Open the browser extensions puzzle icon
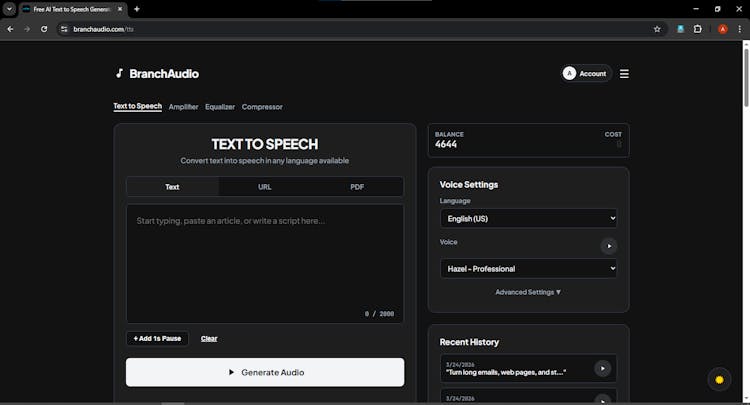This screenshot has width=750, height=405. coord(698,29)
